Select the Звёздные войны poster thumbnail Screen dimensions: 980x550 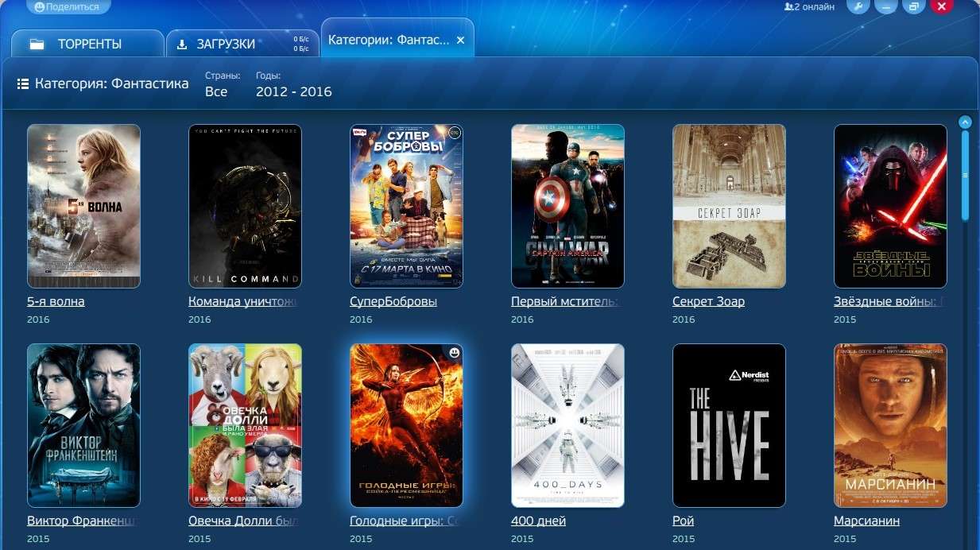pyautogui.click(x=890, y=206)
